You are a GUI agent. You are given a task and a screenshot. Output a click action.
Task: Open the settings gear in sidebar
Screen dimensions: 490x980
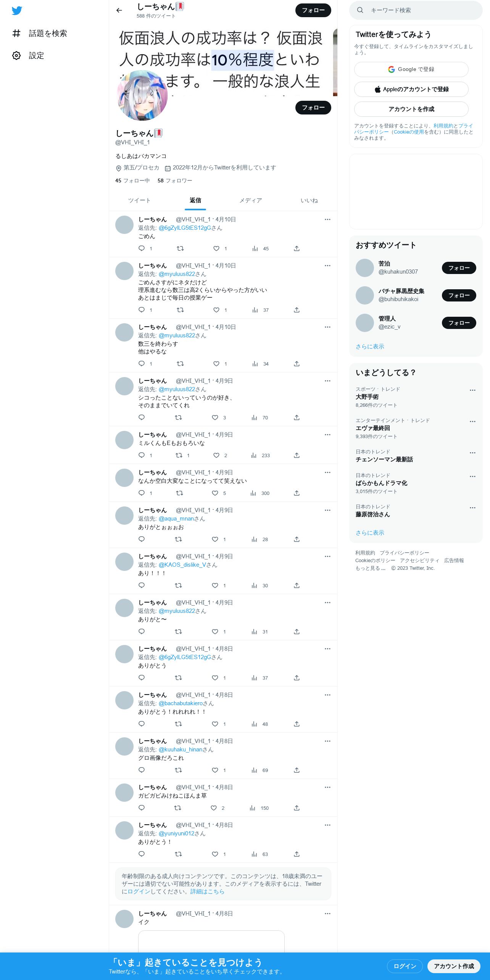coord(16,56)
